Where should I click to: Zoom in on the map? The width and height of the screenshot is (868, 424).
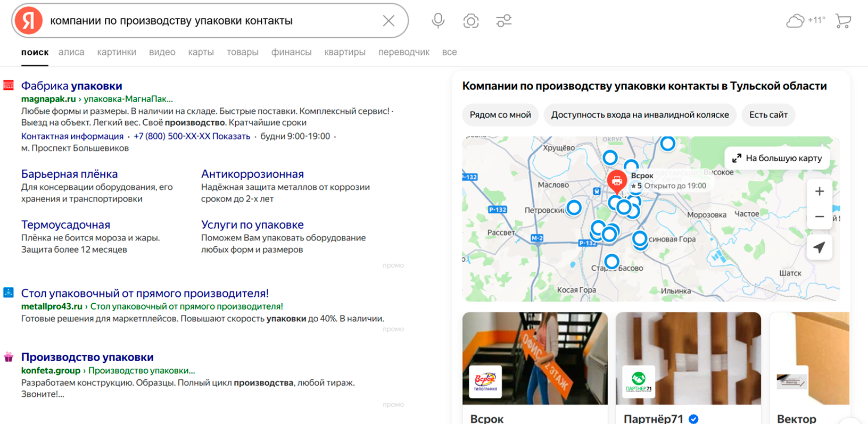(820, 192)
